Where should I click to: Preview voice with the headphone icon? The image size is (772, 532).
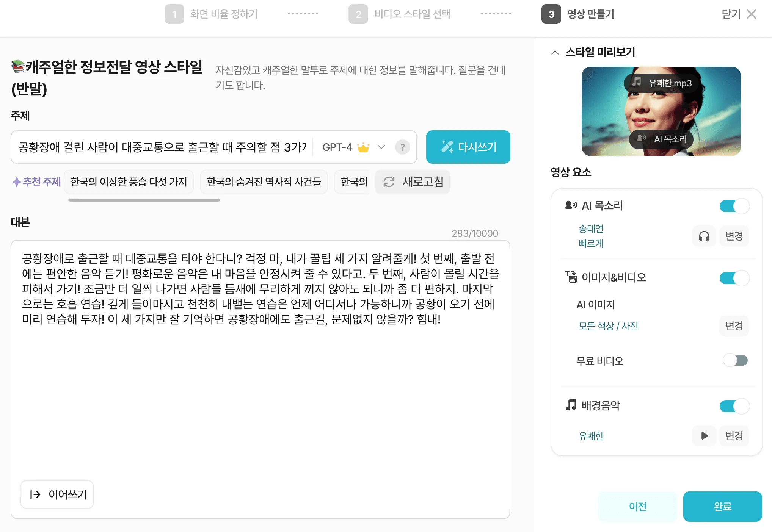[x=705, y=236]
